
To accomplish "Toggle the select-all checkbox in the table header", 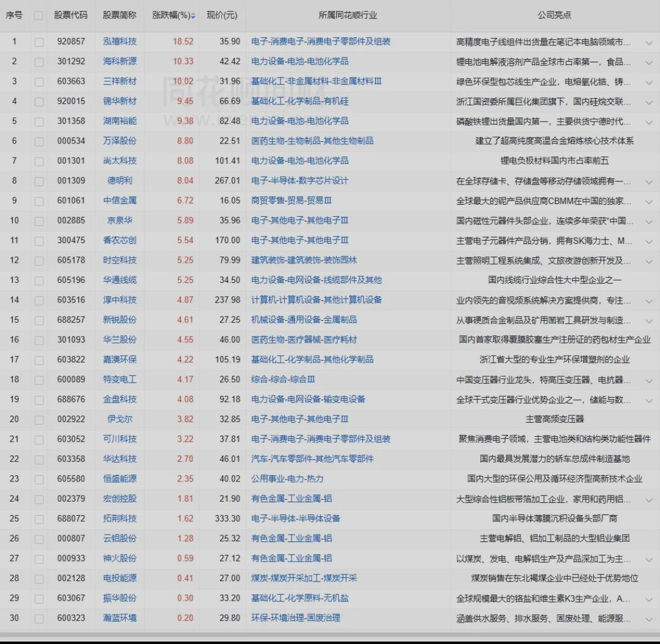I will [x=39, y=16].
